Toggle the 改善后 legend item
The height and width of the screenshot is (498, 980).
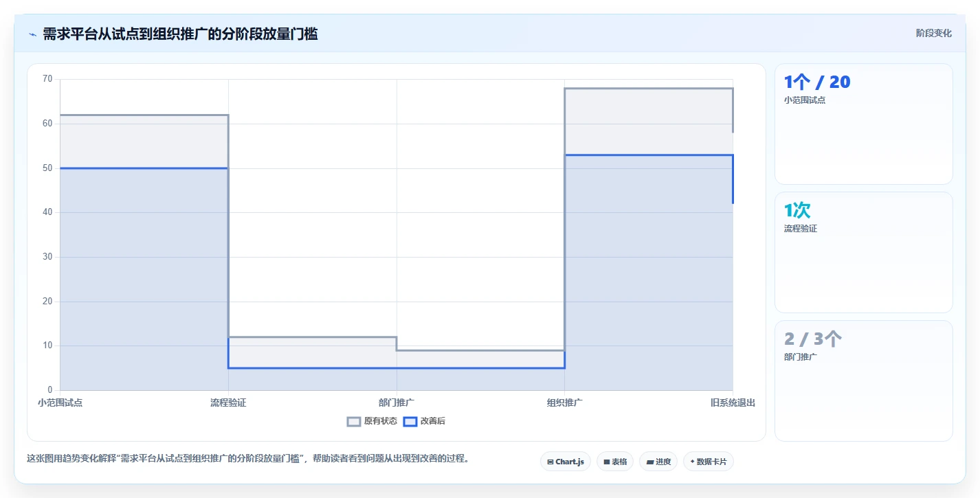[424, 421]
